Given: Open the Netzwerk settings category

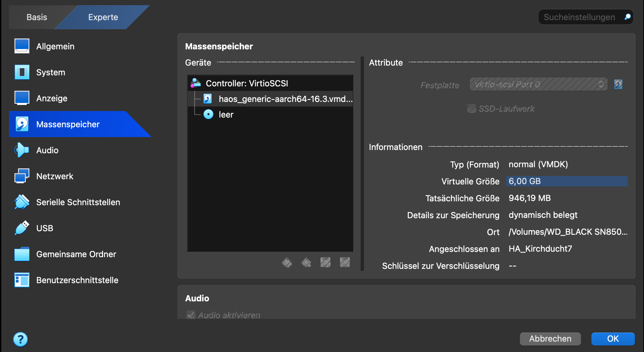Looking at the screenshot, I should coord(55,176).
